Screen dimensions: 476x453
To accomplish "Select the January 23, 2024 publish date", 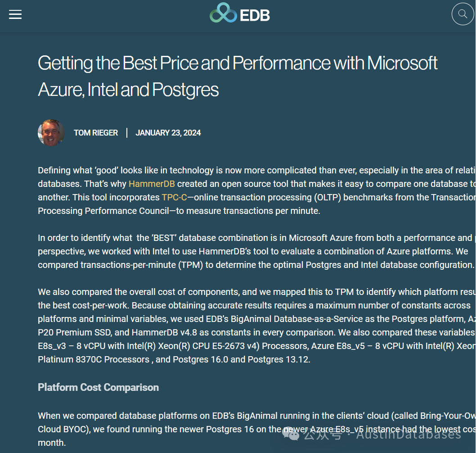I will point(168,133).
